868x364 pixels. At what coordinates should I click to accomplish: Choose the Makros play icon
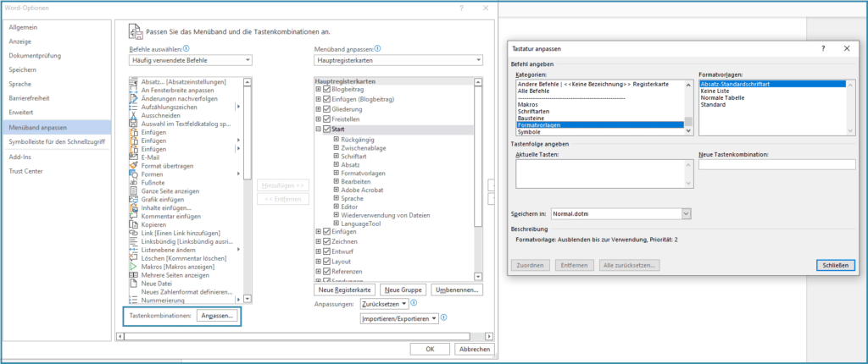point(133,265)
